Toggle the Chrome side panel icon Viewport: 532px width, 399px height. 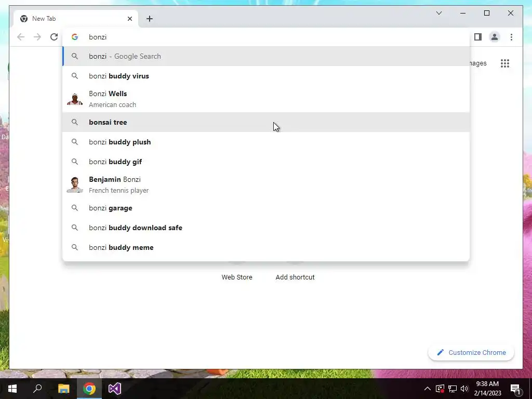[478, 37]
